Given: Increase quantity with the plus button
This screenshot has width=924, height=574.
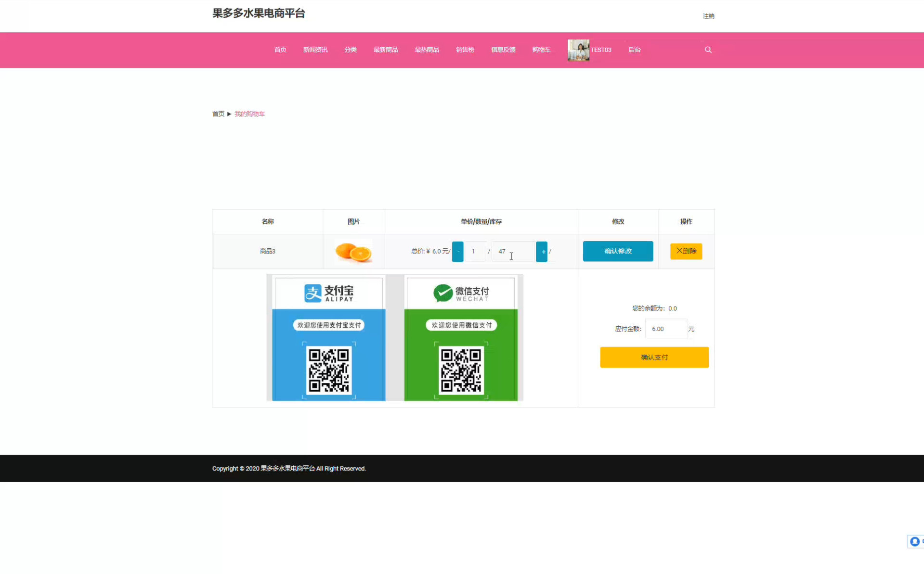Looking at the screenshot, I should tap(542, 251).
